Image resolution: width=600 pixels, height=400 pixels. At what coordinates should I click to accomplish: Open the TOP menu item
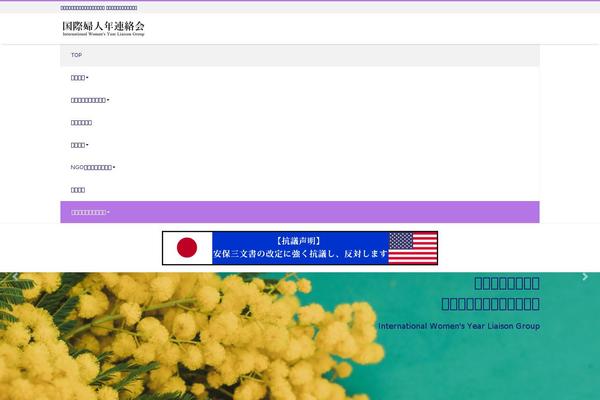click(x=300, y=55)
